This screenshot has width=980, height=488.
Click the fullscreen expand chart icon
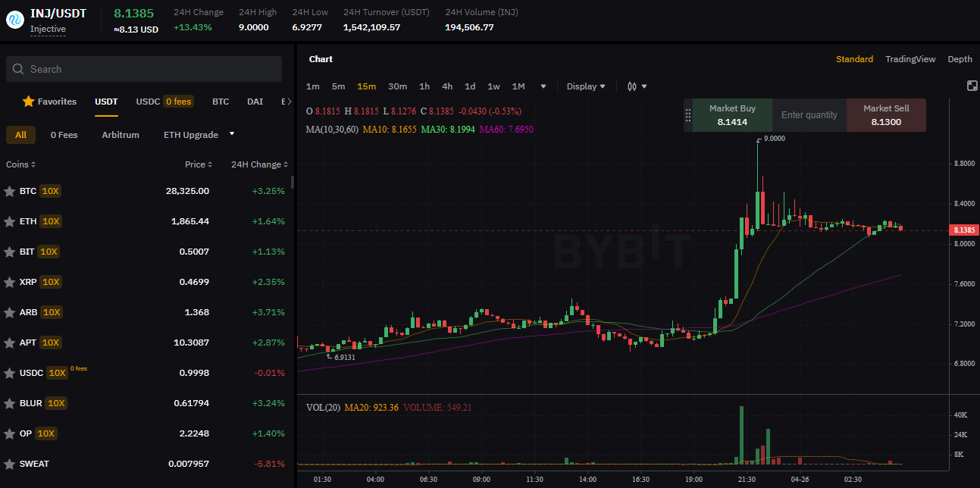[x=972, y=86]
